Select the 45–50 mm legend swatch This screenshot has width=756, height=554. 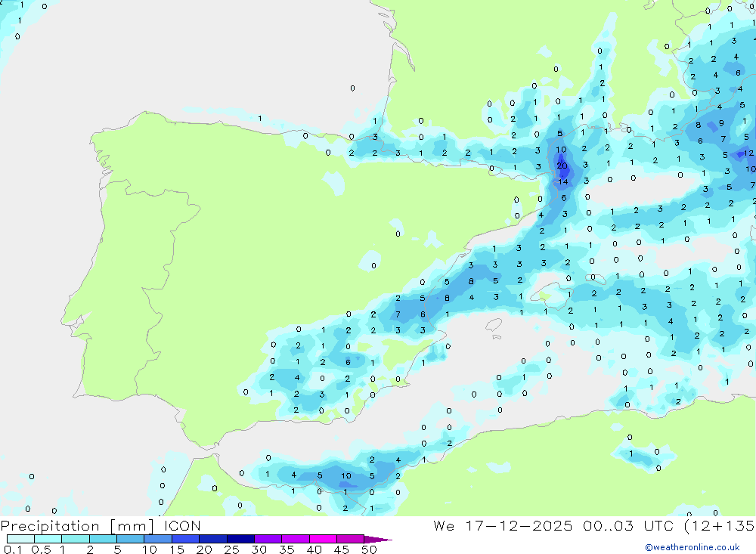point(351,539)
